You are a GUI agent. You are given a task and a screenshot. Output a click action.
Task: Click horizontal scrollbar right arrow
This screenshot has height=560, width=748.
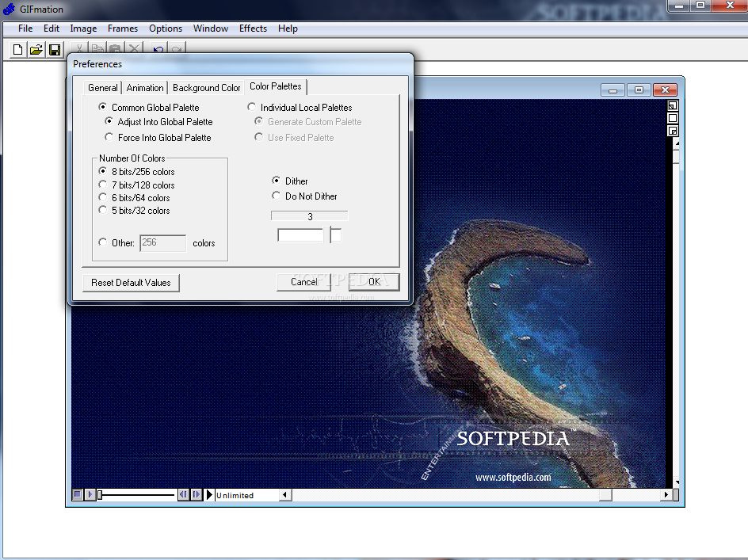click(x=666, y=494)
